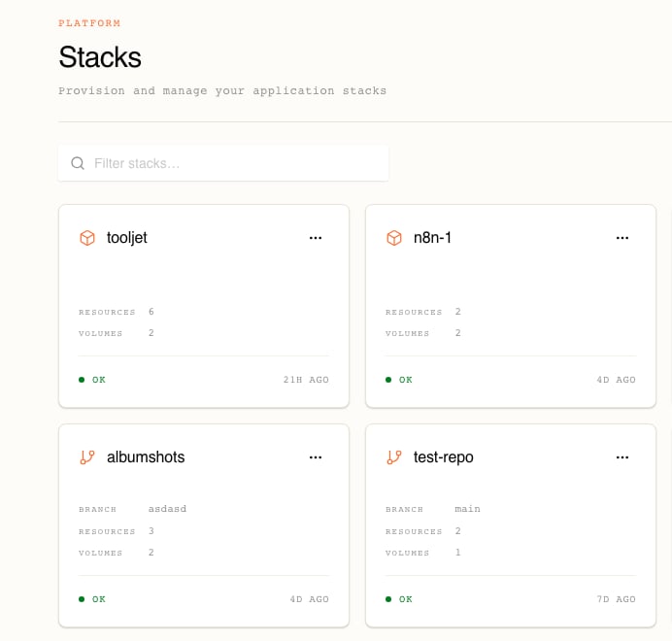Focus the Filter stacks input field
This screenshot has width=672, height=641.
(223, 163)
